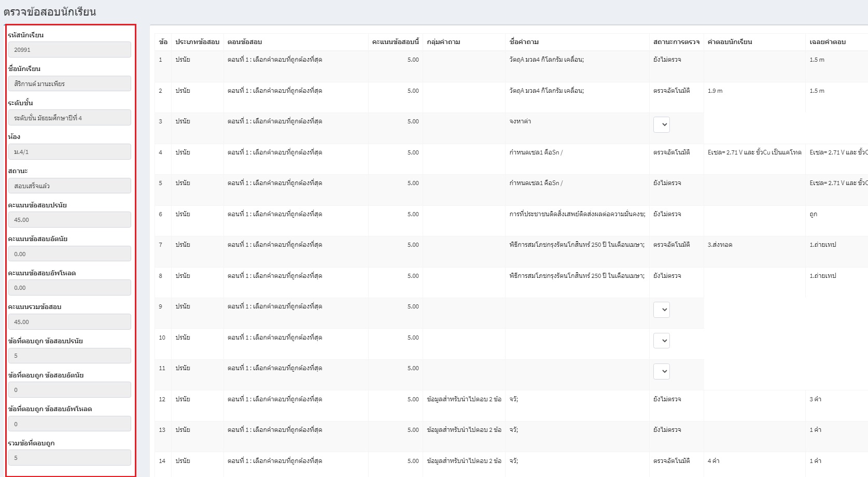868x477 pixels.
Task: Click group 'ข้อมูลสำหรับนำไปตอบ 2 ข้อ' in row 13
Action: (x=464, y=430)
